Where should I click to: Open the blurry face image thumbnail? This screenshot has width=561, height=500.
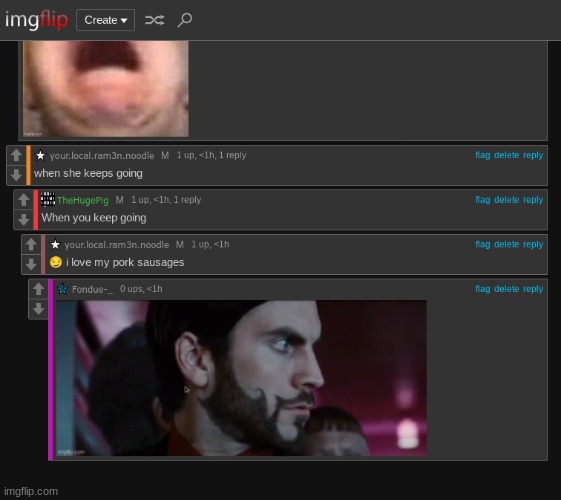tap(106, 89)
